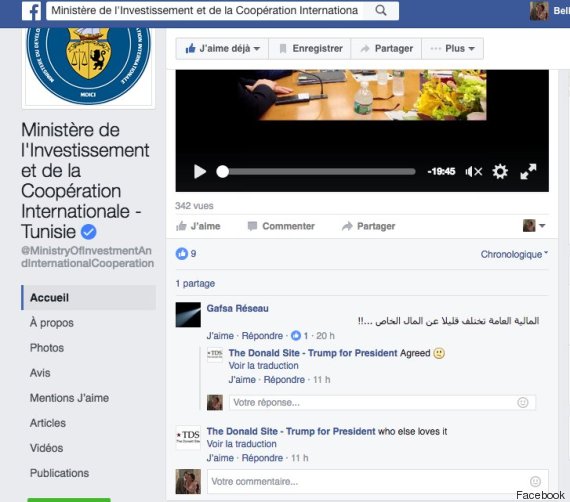Open À propos in the sidebar

(x=52, y=322)
